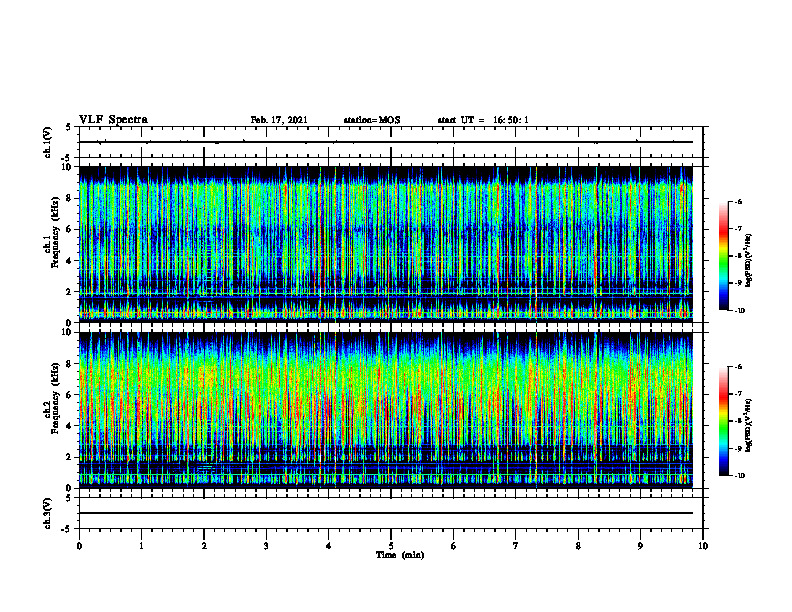The image size is (792, 612).
Task: Click the 'ch.3(V)' waveform axis label
Action: [x=48, y=513]
